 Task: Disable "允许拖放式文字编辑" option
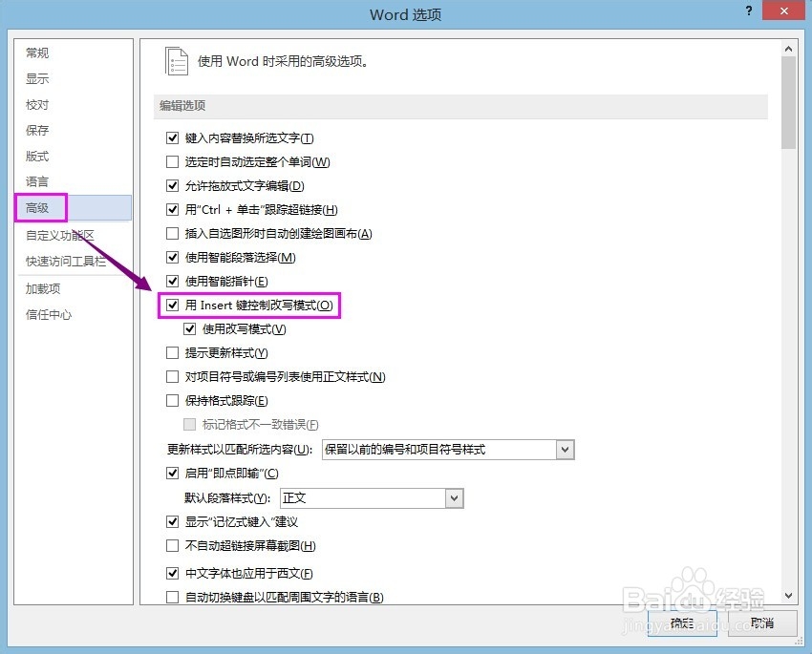[x=172, y=186]
